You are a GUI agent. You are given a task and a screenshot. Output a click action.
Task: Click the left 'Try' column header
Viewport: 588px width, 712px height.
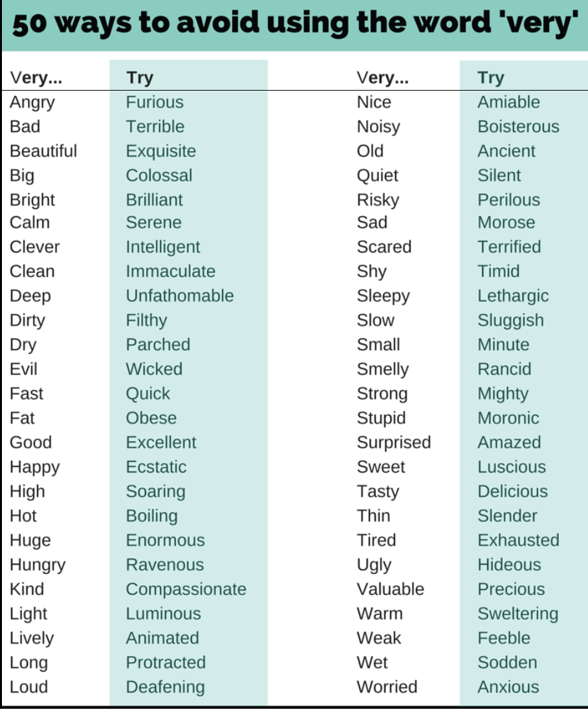(x=140, y=78)
